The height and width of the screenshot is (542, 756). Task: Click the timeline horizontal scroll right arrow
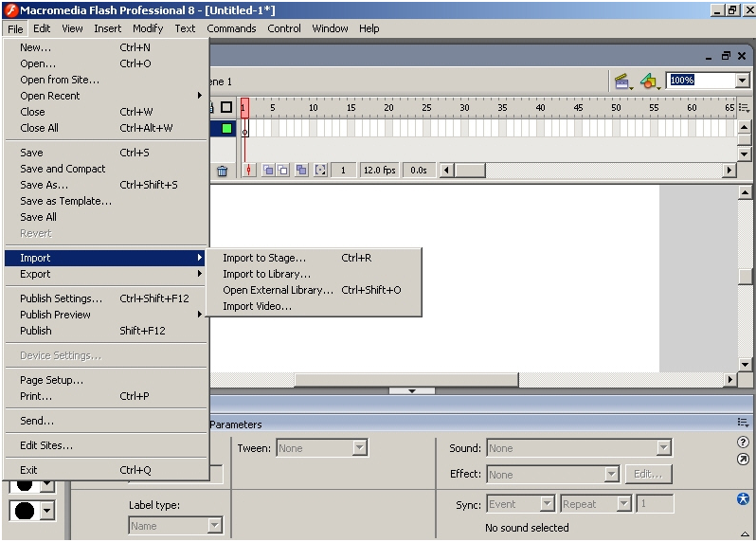(729, 170)
